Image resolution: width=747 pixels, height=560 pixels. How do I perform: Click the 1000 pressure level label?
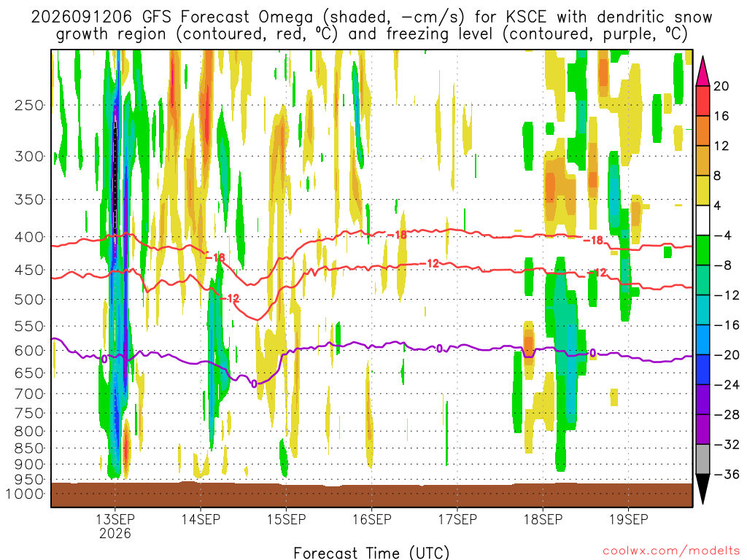(25, 494)
